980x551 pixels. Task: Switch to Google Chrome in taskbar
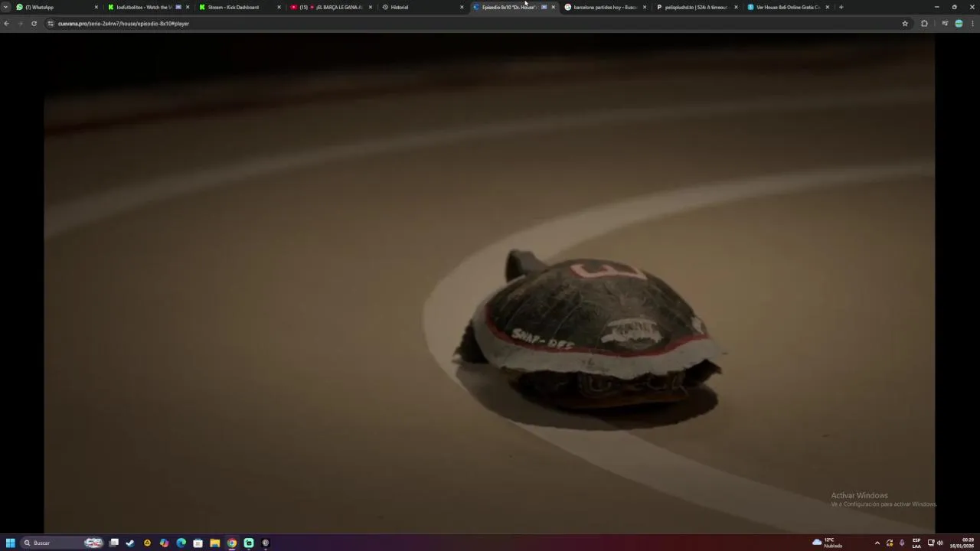[231, 543]
